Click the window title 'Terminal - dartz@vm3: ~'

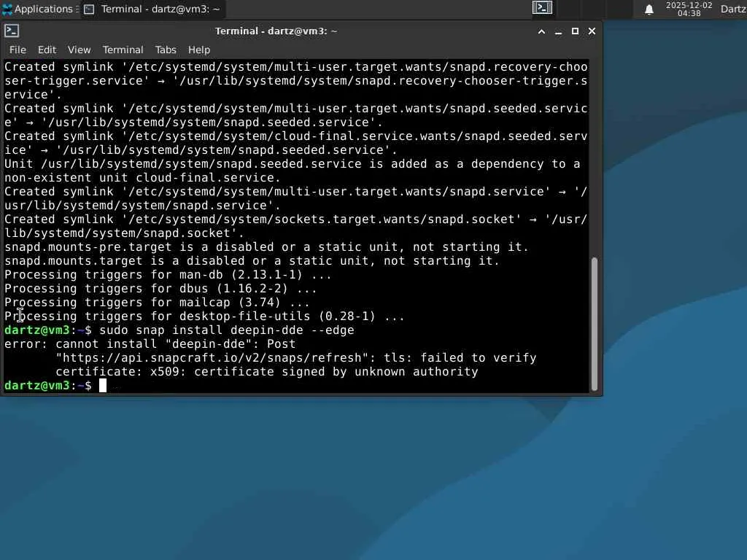[276, 31]
